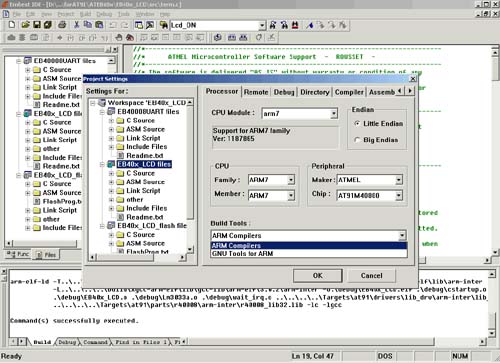Switch to Func tab in workspace pane
This screenshot has height=363, width=500.
pyautogui.click(x=18, y=254)
